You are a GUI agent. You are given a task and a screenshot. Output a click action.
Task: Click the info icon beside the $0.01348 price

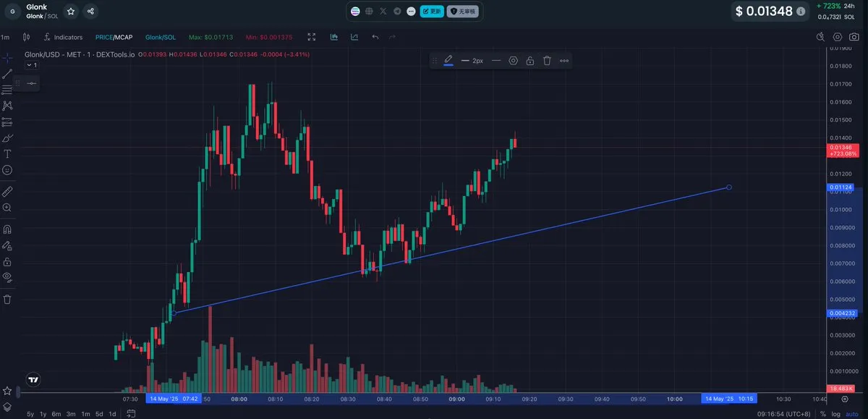[801, 12]
